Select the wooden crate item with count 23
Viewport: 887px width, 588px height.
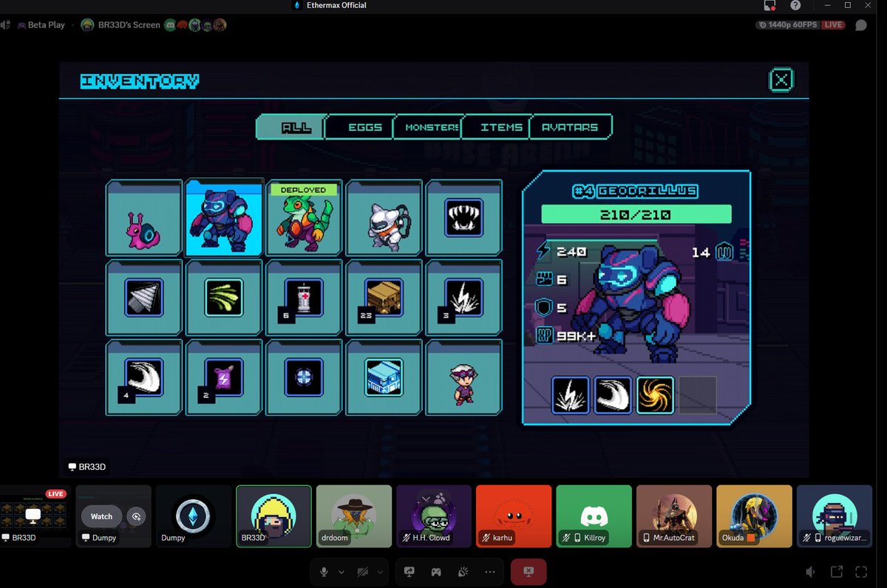coord(384,298)
